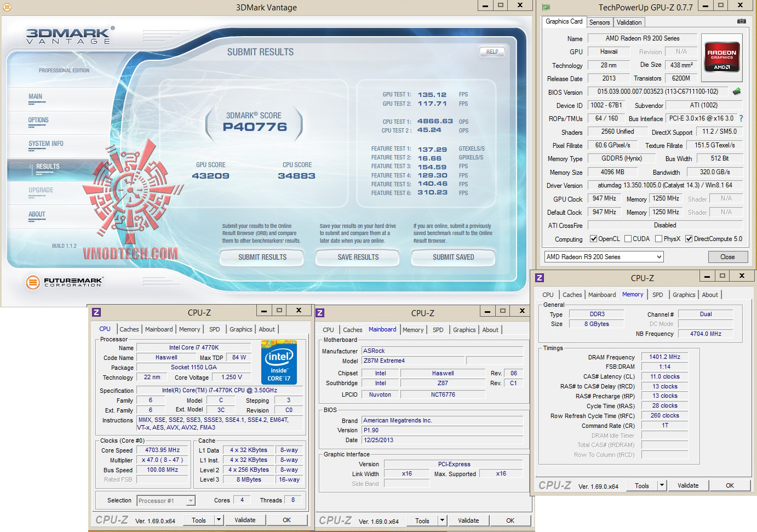Viewport: 757px width, 532px height.
Task: Click Validate in the CPU-Z CPU window
Action: coord(245,520)
